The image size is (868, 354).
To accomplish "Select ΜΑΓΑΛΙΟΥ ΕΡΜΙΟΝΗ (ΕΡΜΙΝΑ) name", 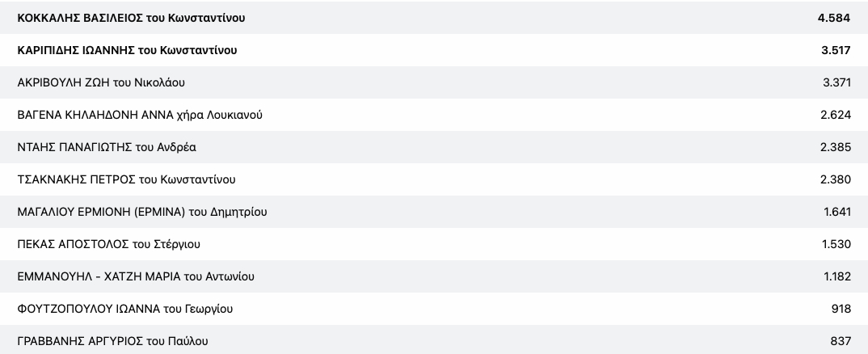I will click(x=141, y=212).
